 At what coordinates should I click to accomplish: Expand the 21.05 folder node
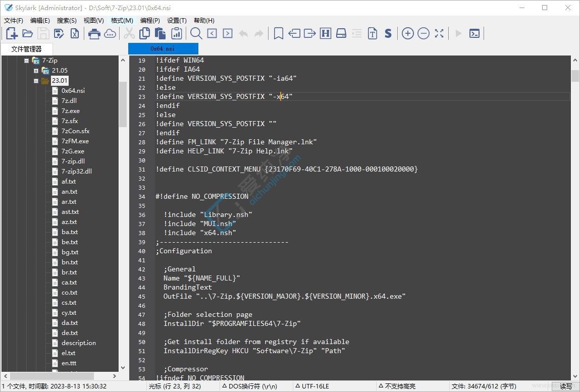(x=36, y=71)
